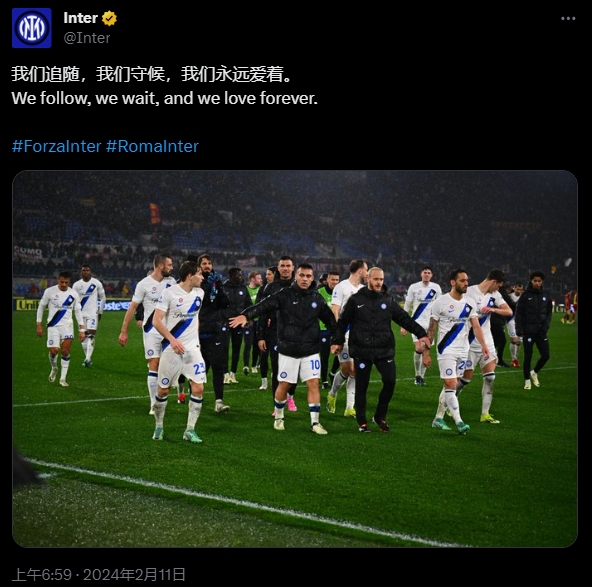The width and height of the screenshot is (592, 587).
Task: Visit the @Inter handle profile
Action: pos(87,38)
